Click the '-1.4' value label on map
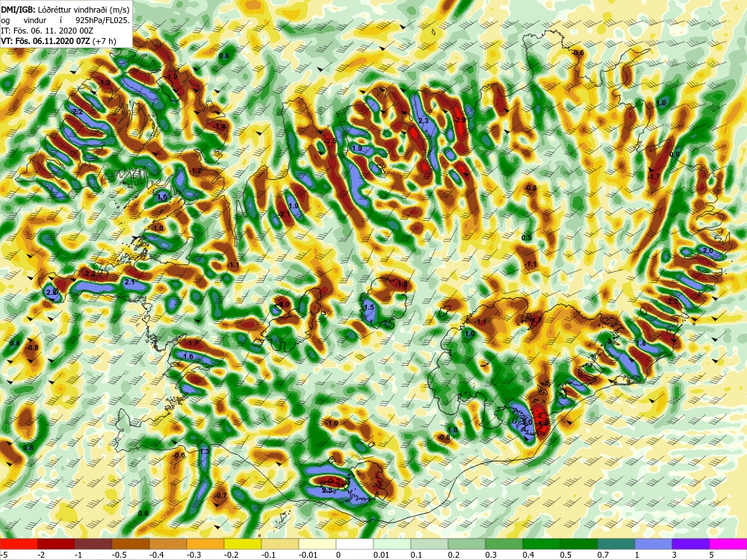Viewport: 747px width, 560px height. tap(220, 127)
